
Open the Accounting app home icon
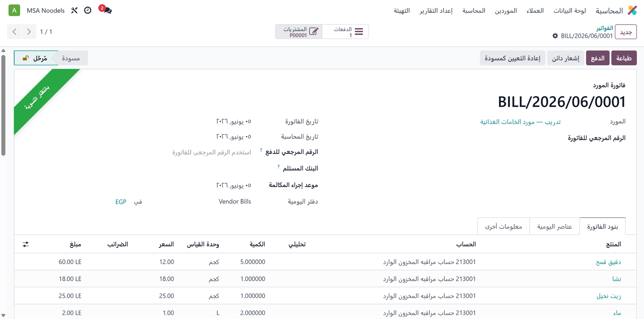tap(632, 10)
